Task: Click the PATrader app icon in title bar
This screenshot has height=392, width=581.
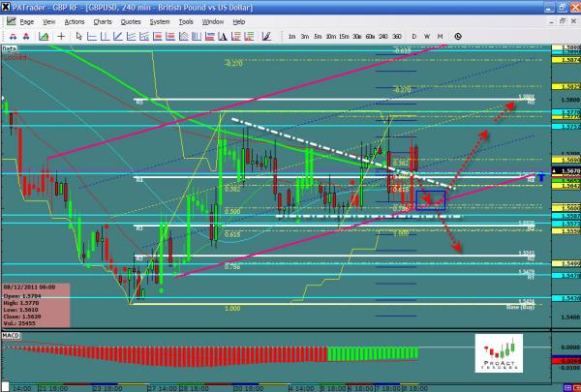Action: click(7, 7)
